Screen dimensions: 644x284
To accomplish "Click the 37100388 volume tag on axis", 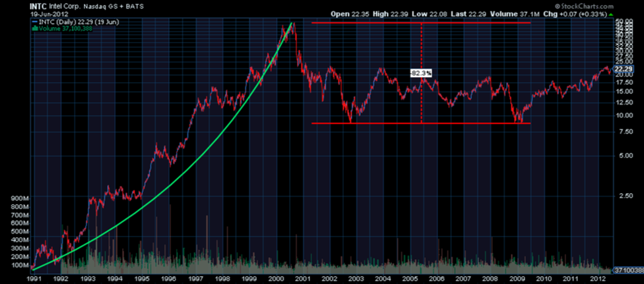I will (628, 270).
